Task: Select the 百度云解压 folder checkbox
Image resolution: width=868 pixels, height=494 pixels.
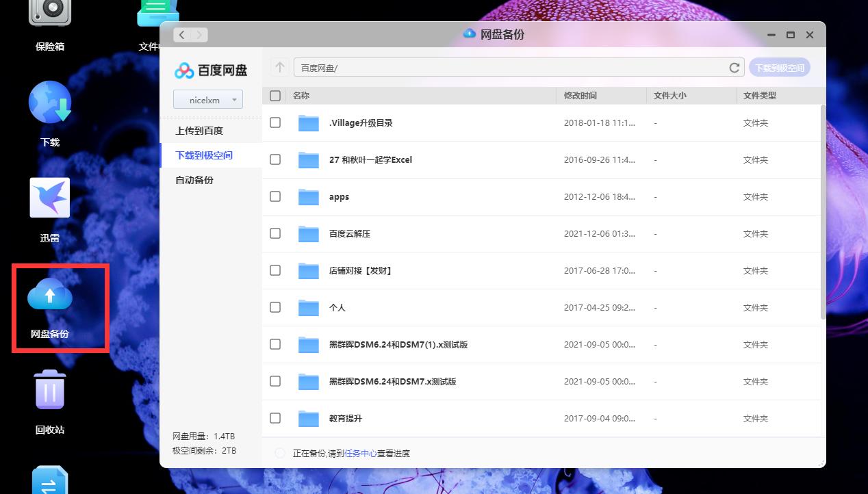Action: click(x=275, y=233)
